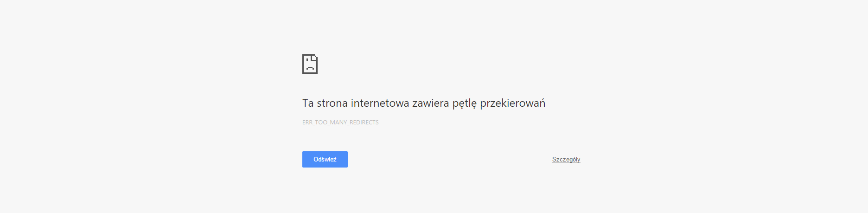Viewport: 868px width, 213px height.
Task: Click the sad page error icon
Action: (x=310, y=64)
